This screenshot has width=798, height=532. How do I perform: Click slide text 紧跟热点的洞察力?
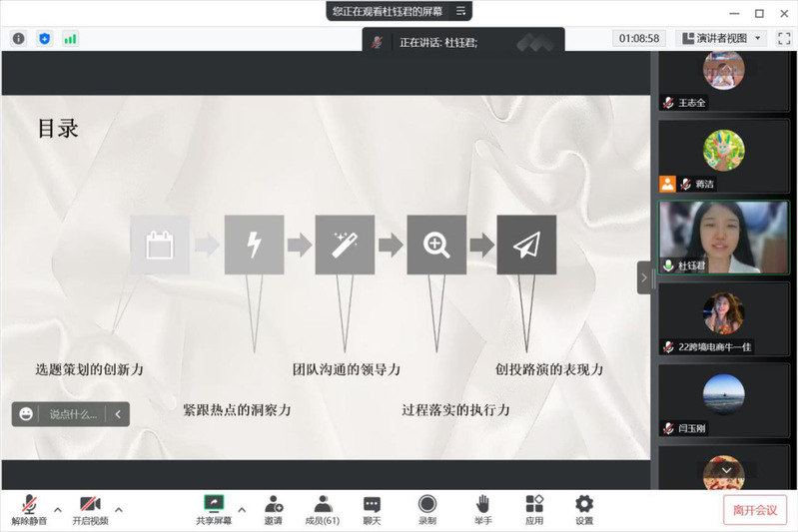tap(237, 410)
